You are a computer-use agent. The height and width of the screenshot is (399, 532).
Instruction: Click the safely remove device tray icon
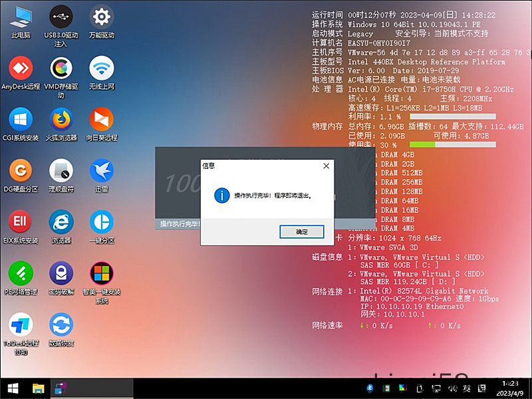click(x=420, y=388)
